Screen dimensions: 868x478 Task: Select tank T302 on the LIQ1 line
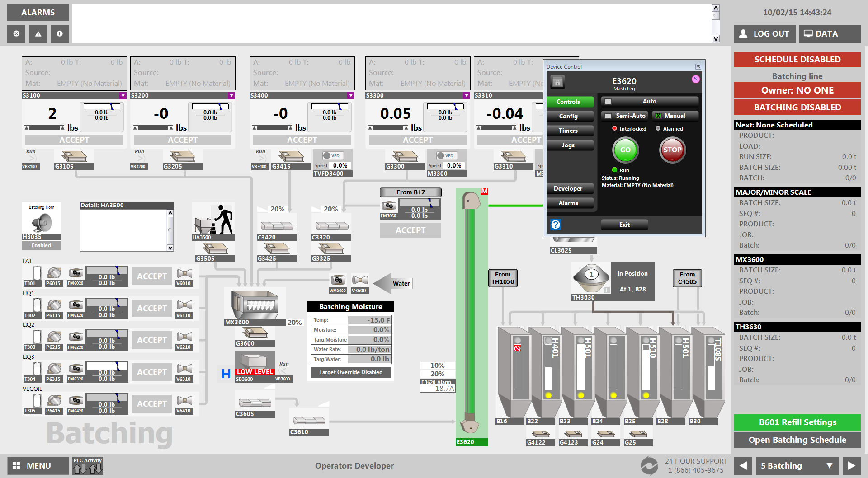(37, 305)
